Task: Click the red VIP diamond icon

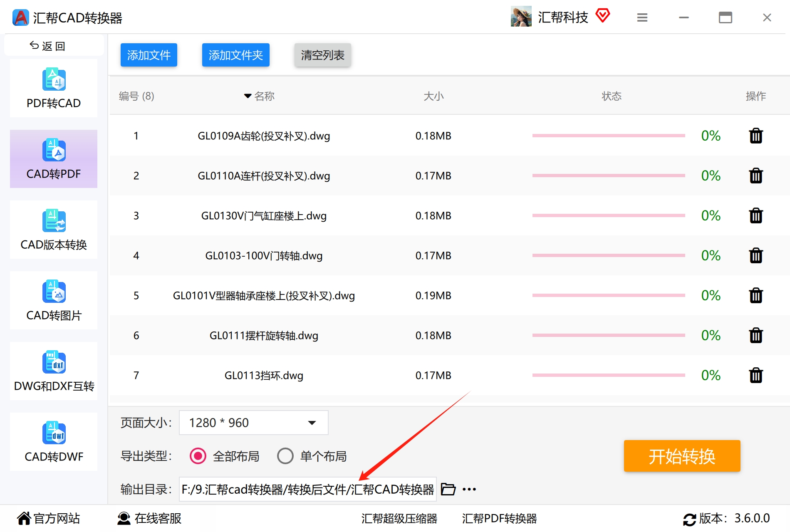Action: (602, 16)
